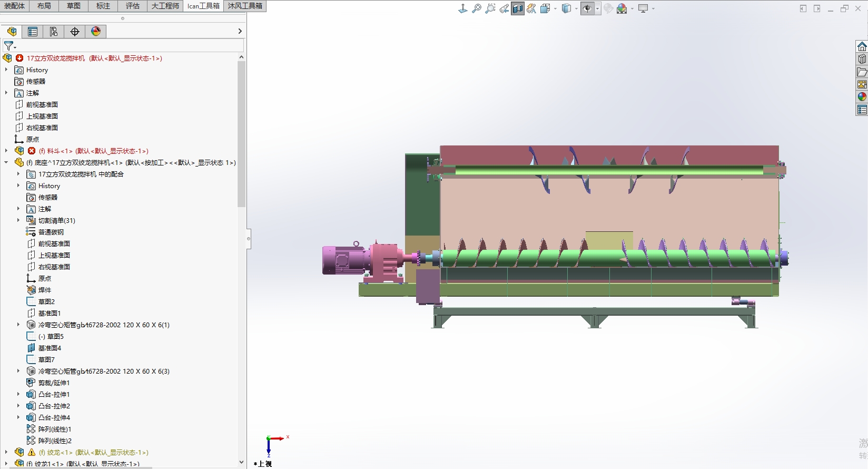Click the previous document window arrow
Viewport: 868px width, 469px height.
[x=803, y=8]
